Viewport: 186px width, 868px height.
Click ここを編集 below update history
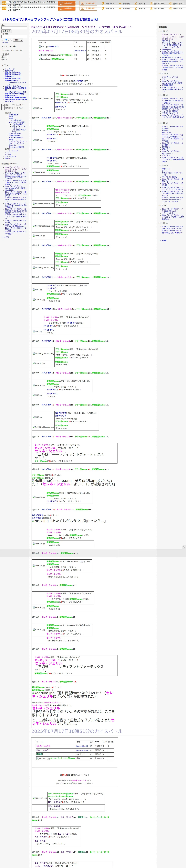tap(162, 241)
